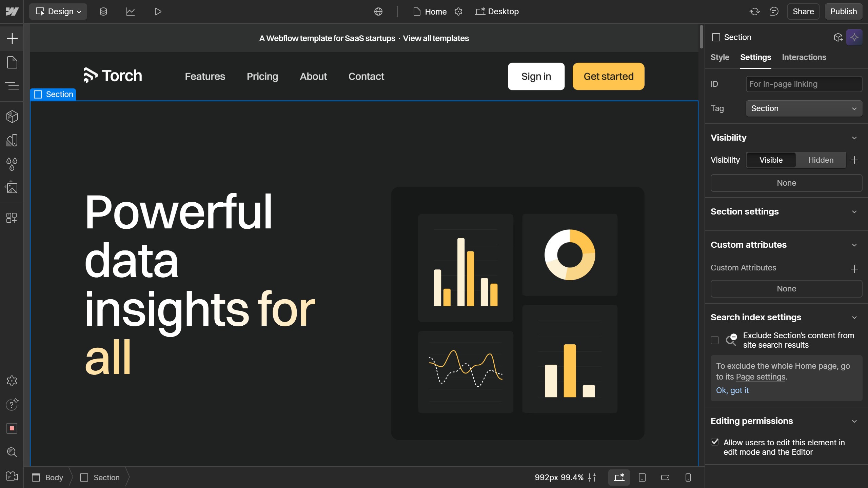Screen dimensions: 868x488
Task: Collapse Section settings panel
Action: (x=854, y=212)
